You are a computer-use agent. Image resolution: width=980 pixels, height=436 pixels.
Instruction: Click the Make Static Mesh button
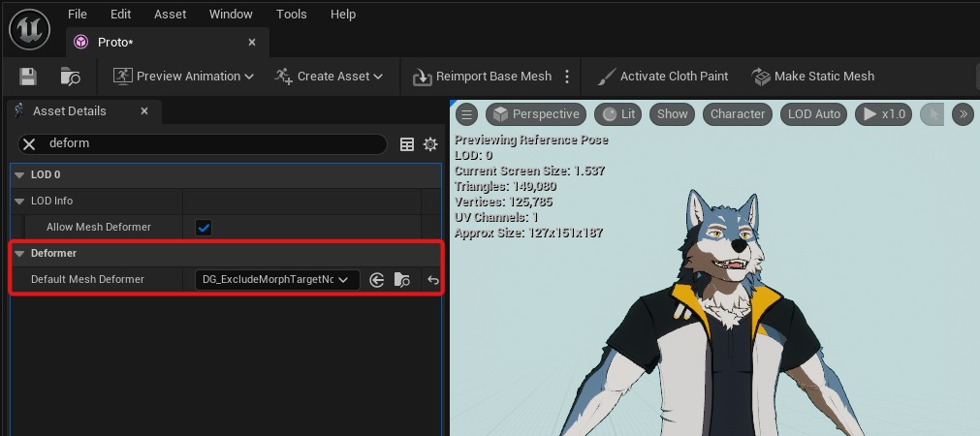(x=813, y=77)
